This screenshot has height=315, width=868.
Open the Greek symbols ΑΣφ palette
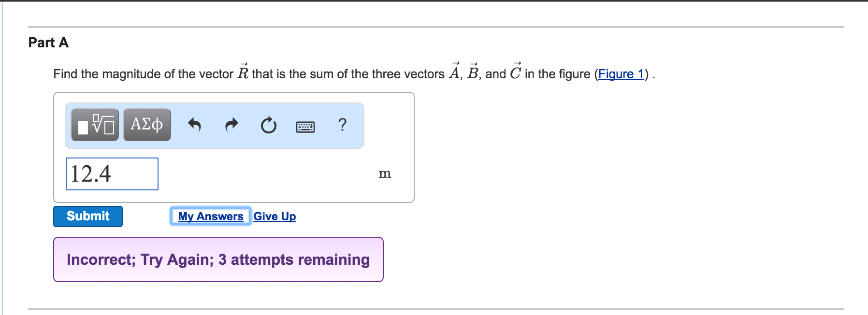[146, 125]
